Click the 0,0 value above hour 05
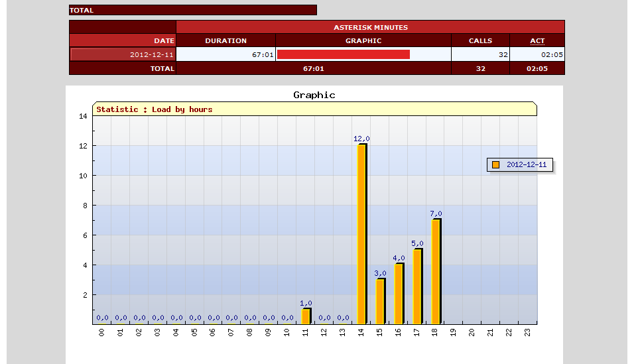The image size is (640, 364). pyautogui.click(x=195, y=318)
